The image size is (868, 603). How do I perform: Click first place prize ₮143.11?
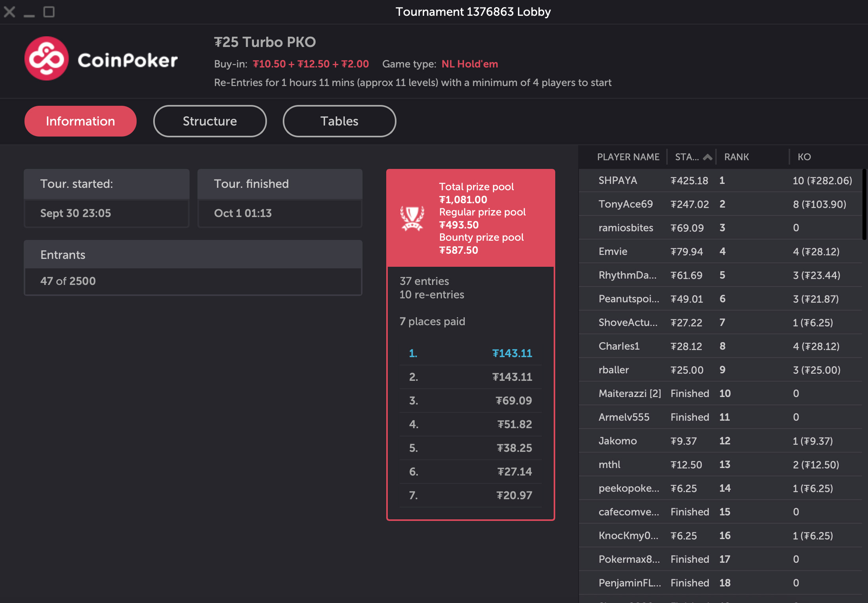coord(512,353)
